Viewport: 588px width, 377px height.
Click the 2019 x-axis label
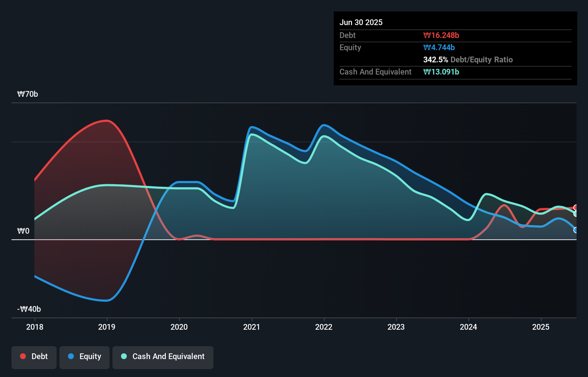(x=107, y=327)
